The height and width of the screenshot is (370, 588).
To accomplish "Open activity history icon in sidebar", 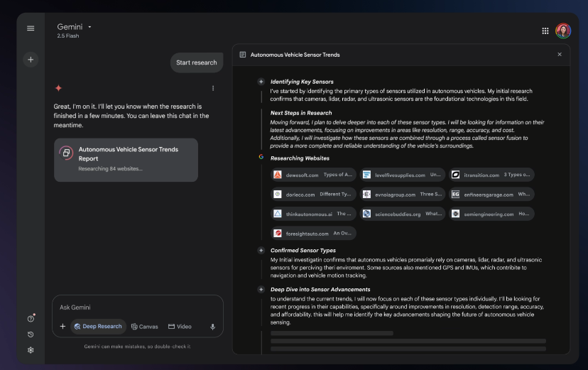I will pyautogui.click(x=31, y=334).
